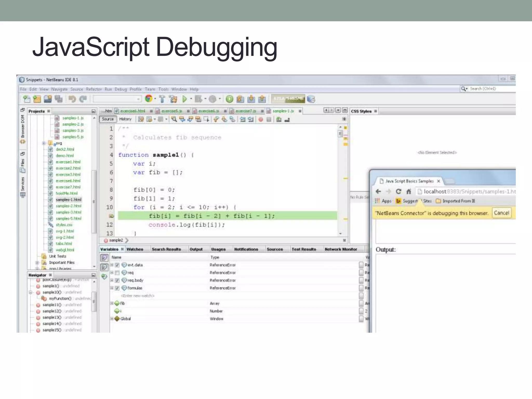
Task: Click the Step Over debugger icon
Action: (240, 99)
